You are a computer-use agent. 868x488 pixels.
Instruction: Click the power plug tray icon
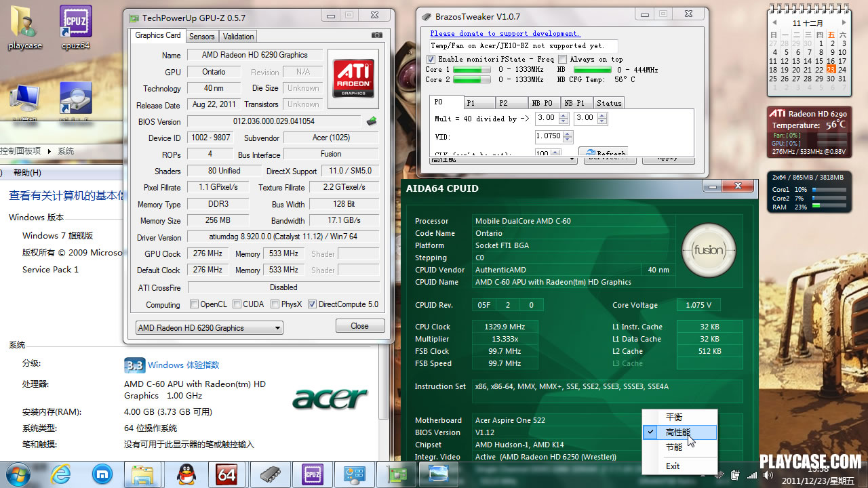tap(734, 474)
